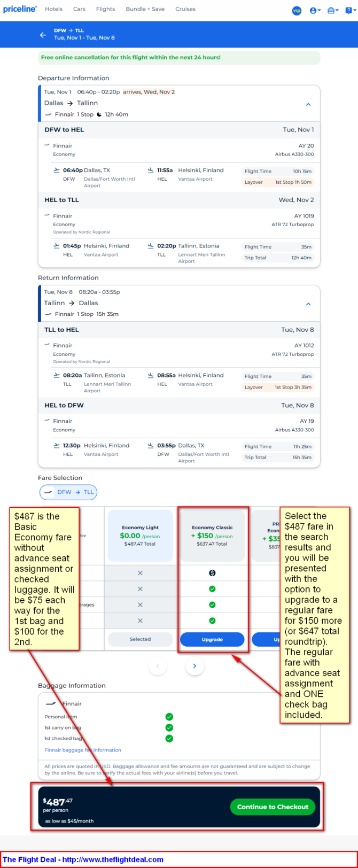Image resolution: width=358 pixels, height=868 pixels.
Task: Open the Hotels menu item
Action: (53, 9)
